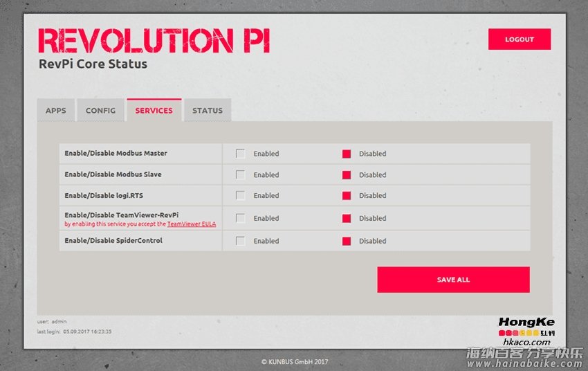Select the SERVICES tab
The width and height of the screenshot is (588, 371).
(x=154, y=110)
